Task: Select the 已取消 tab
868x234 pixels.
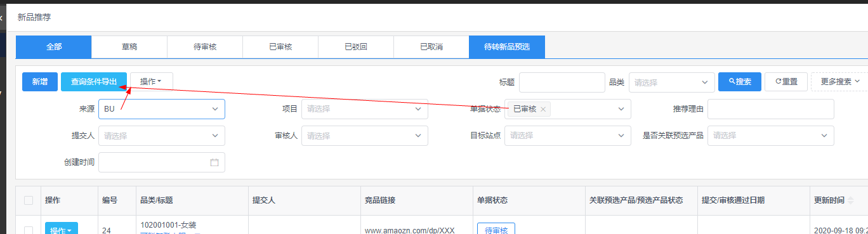Action: pyautogui.click(x=431, y=47)
